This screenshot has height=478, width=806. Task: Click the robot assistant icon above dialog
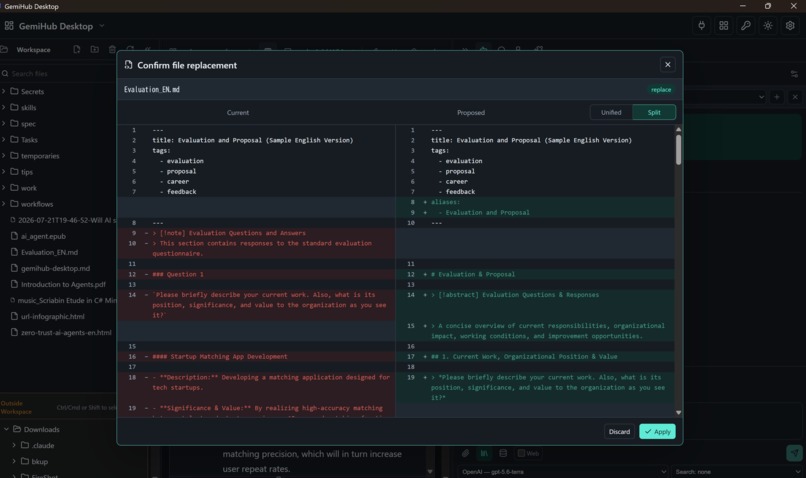[x=484, y=49]
